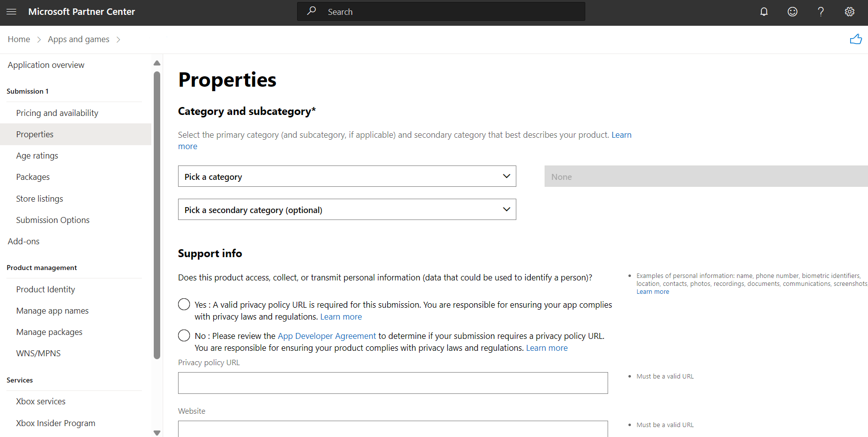Click the Submission 1 section heading

coord(27,91)
